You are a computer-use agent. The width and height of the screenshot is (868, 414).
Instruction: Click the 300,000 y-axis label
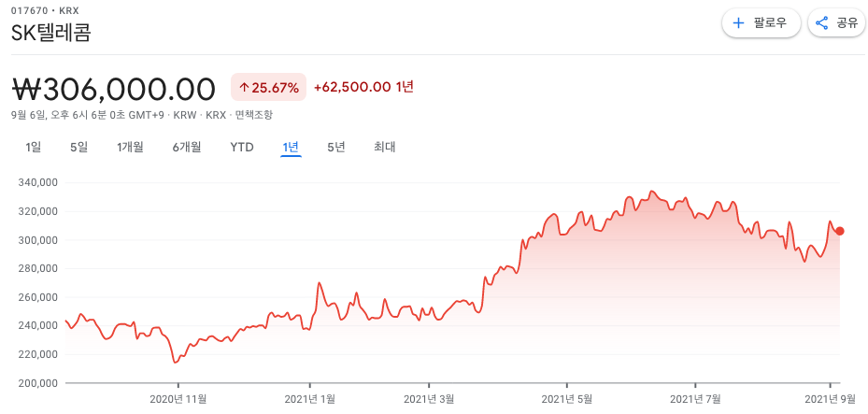(x=40, y=240)
